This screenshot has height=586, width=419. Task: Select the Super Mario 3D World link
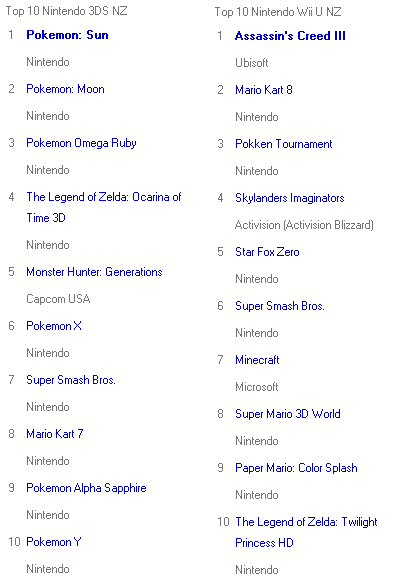(288, 414)
